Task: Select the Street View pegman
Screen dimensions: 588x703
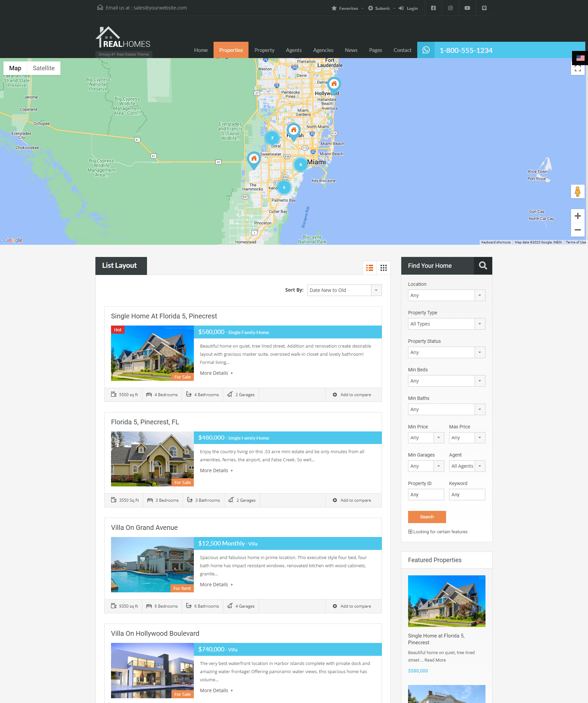Action: point(577,191)
